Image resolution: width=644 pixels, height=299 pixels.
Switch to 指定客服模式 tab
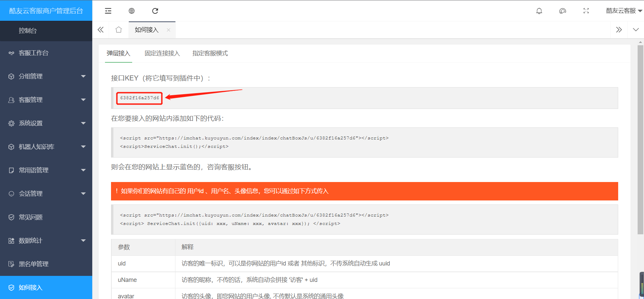pyautogui.click(x=210, y=53)
